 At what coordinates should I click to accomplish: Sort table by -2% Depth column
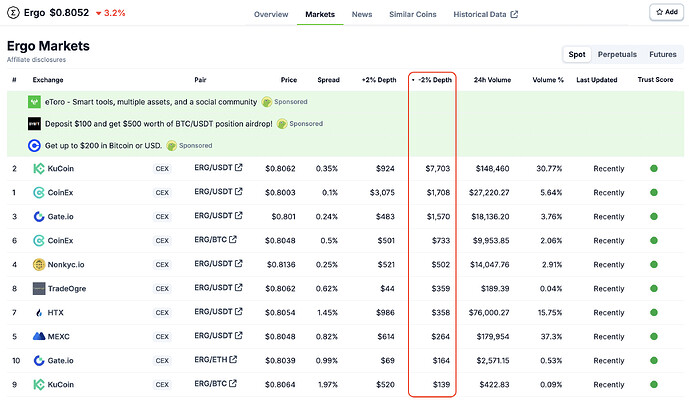(x=433, y=80)
